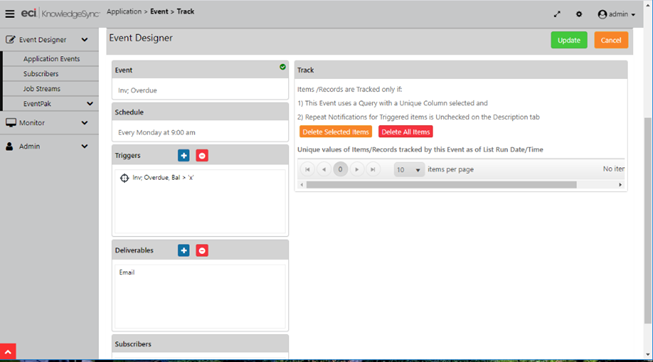The image size is (653, 362).
Task: Open the Subscribers panel header
Action: coord(200,344)
